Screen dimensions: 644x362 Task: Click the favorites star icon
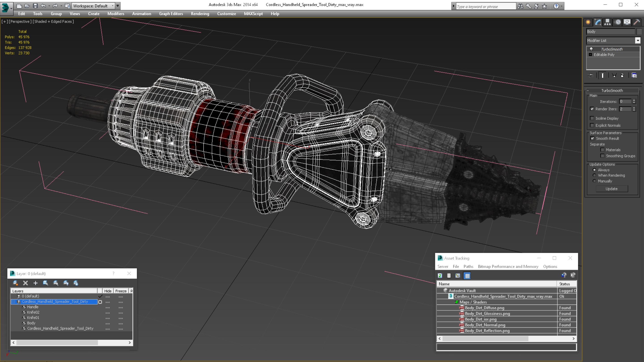544,6
